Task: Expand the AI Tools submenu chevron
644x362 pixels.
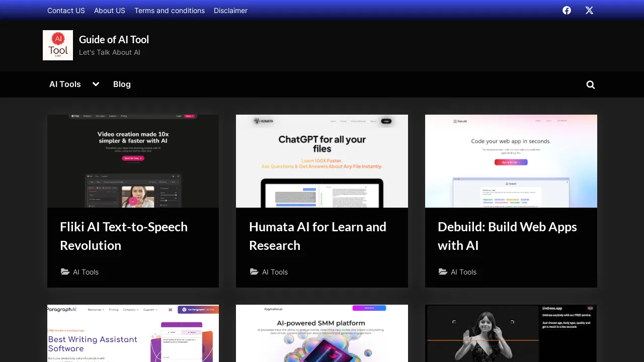Action: [96, 84]
